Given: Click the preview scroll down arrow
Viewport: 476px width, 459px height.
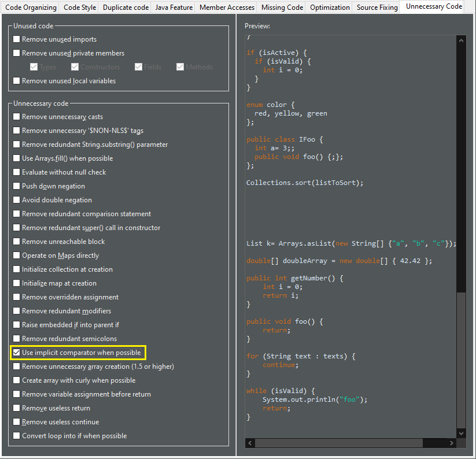Looking at the screenshot, I should point(461,433).
